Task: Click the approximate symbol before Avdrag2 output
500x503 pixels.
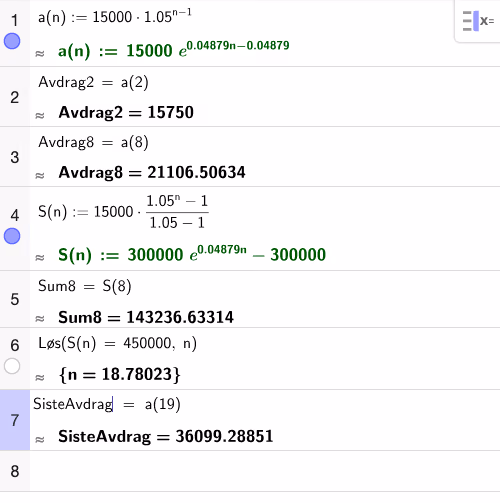Action: (40, 115)
